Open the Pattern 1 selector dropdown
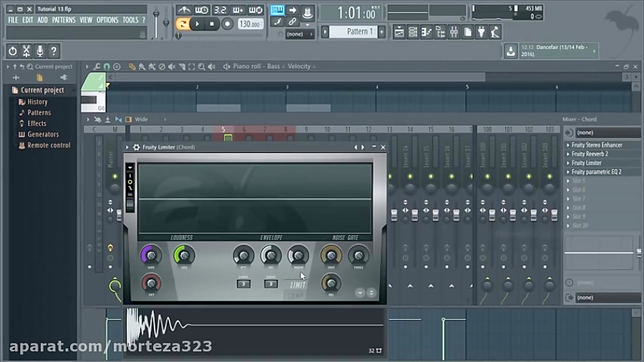The width and height of the screenshot is (644, 362). [x=353, y=31]
